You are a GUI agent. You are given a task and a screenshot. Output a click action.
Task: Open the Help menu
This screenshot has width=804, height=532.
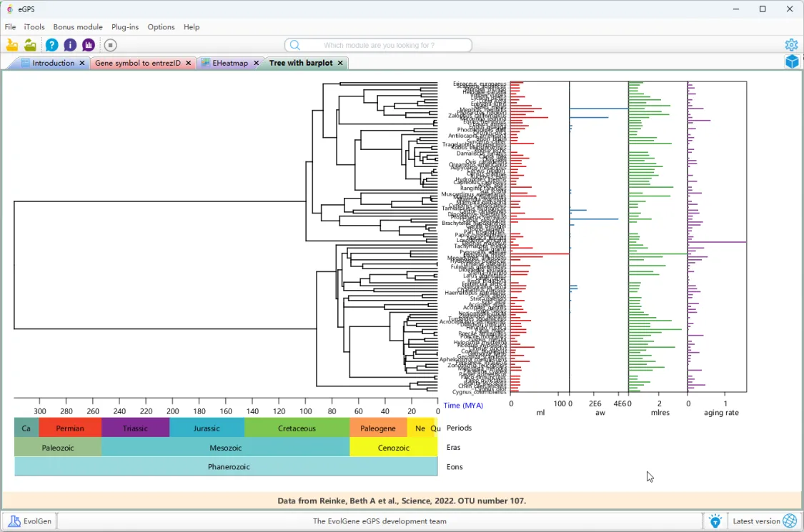192,26
